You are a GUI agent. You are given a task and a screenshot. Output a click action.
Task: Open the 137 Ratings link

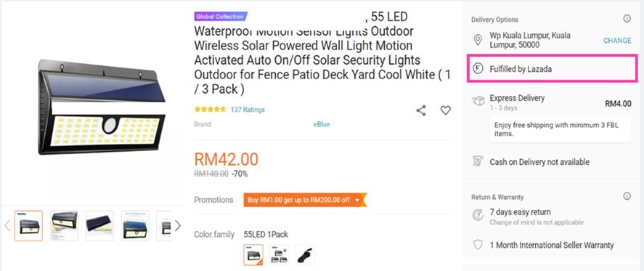(248, 110)
